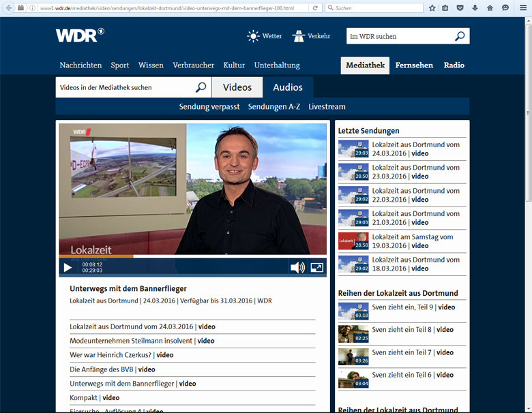Switch to the Audios tab

click(x=288, y=87)
